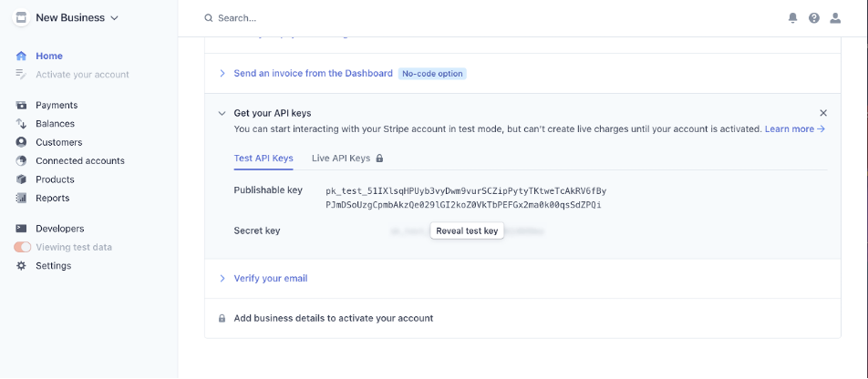
Task: Click the Connected accounts globe icon
Action: 21,160
